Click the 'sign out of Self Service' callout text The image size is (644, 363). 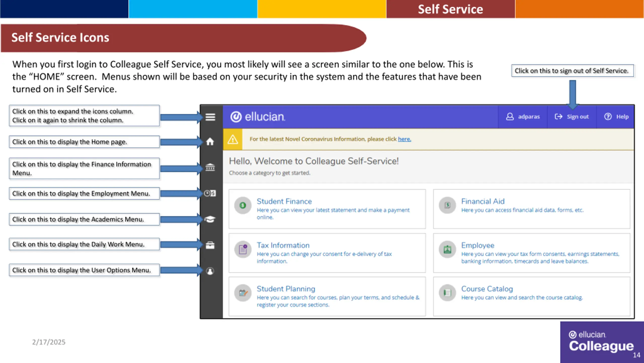[571, 71]
